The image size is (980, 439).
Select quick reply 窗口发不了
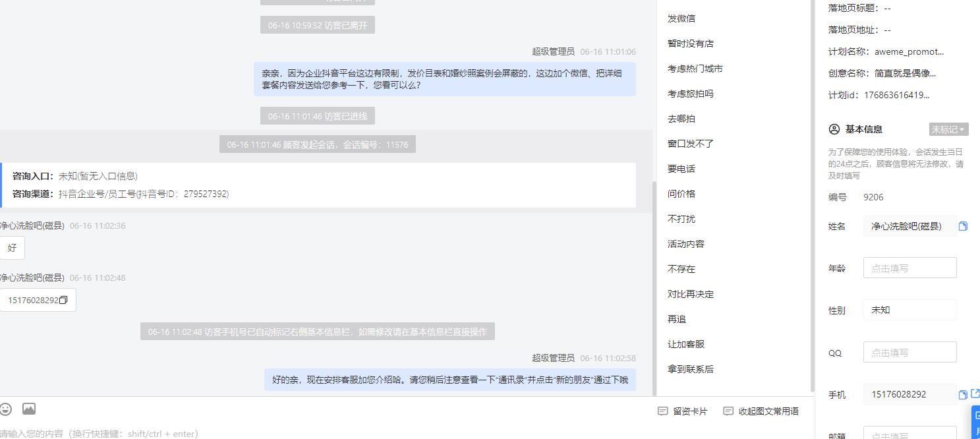pyautogui.click(x=691, y=144)
